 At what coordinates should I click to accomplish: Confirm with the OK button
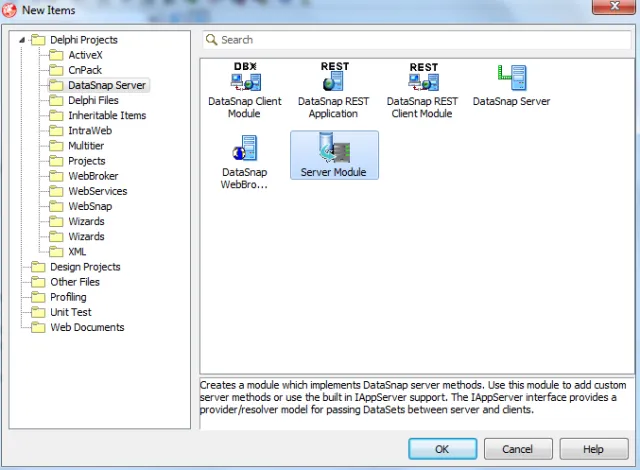[x=442, y=449]
